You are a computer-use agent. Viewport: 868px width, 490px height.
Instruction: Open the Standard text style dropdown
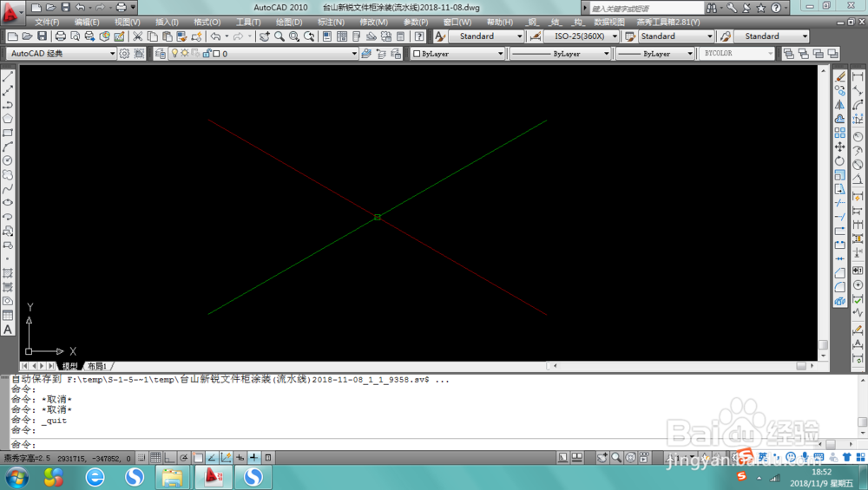(x=485, y=36)
